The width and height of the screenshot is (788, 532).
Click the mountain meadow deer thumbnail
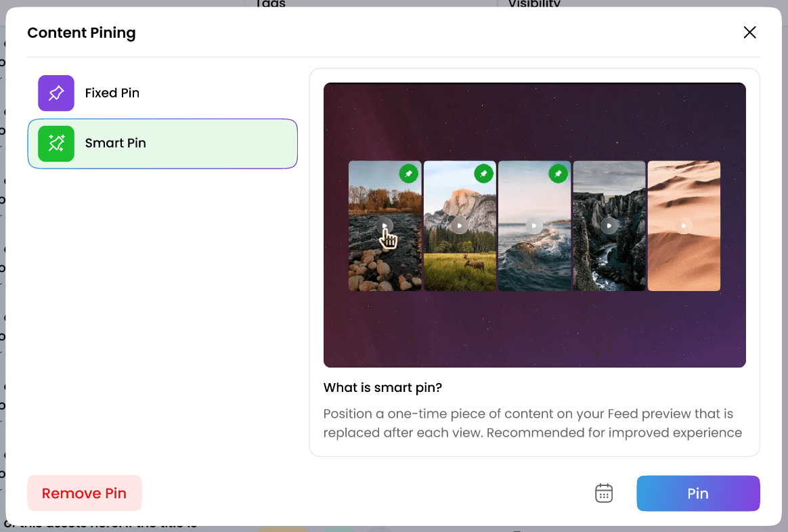(460, 226)
